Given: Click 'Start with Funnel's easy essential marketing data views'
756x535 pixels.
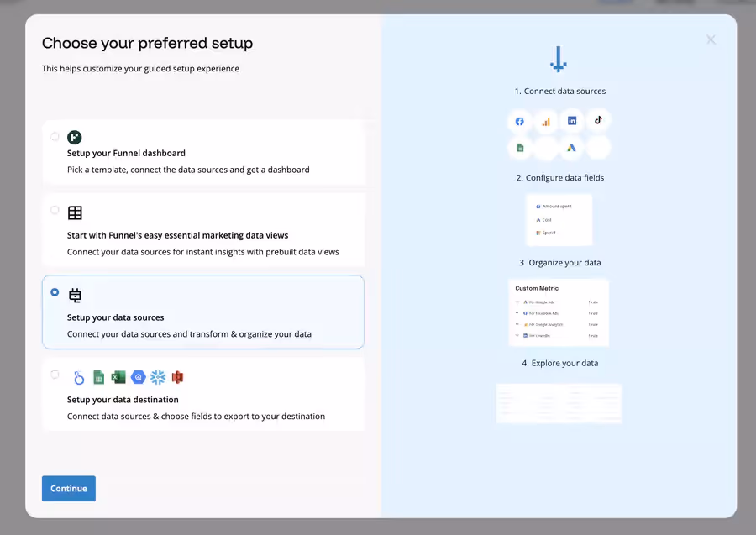Looking at the screenshot, I should tap(177, 235).
